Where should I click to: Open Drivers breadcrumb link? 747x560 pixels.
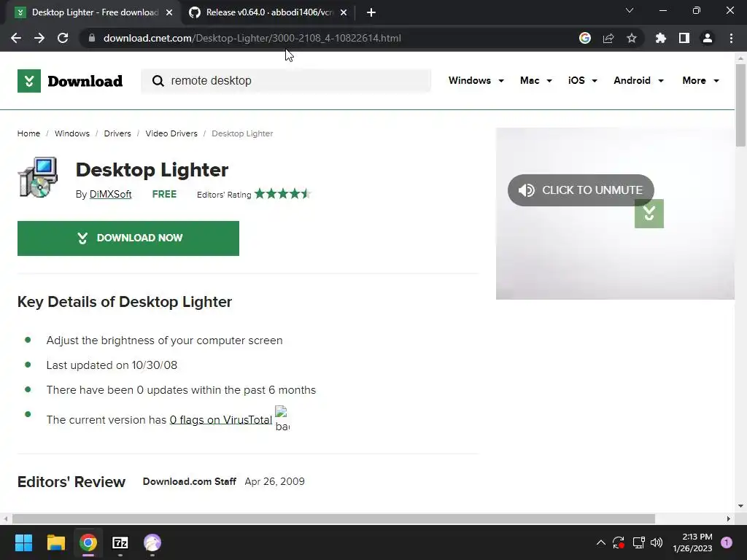tap(117, 133)
